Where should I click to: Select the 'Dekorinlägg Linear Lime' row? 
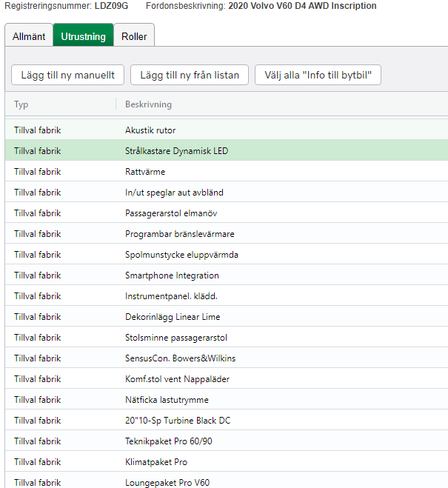(x=227, y=317)
